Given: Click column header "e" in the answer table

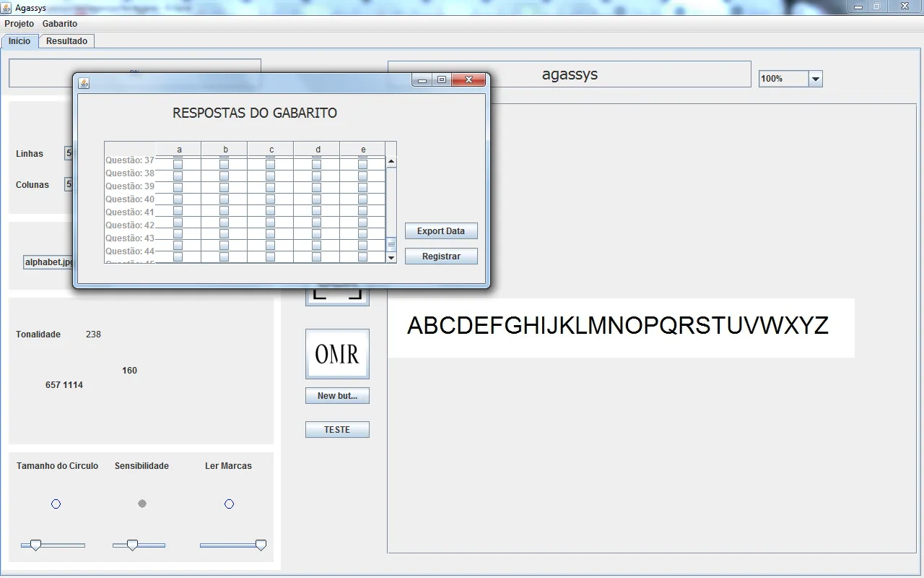Looking at the screenshot, I should pos(363,150).
